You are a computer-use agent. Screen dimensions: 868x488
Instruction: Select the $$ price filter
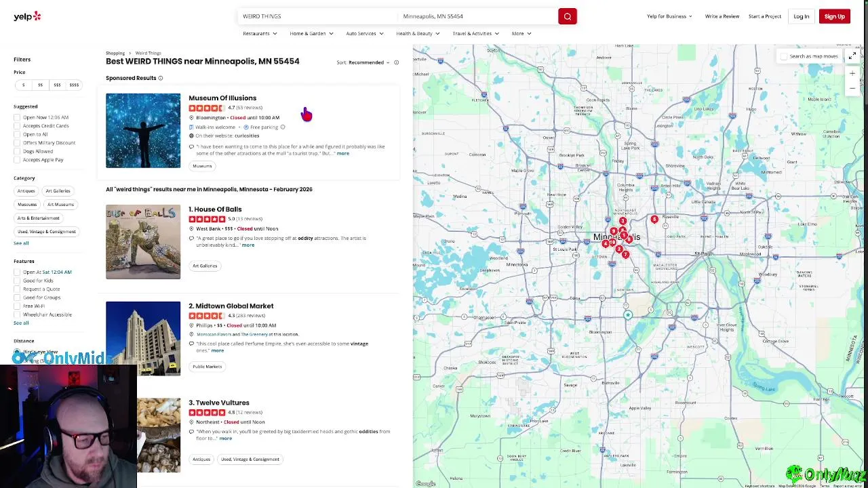pyautogui.click(x=40, y=85)
